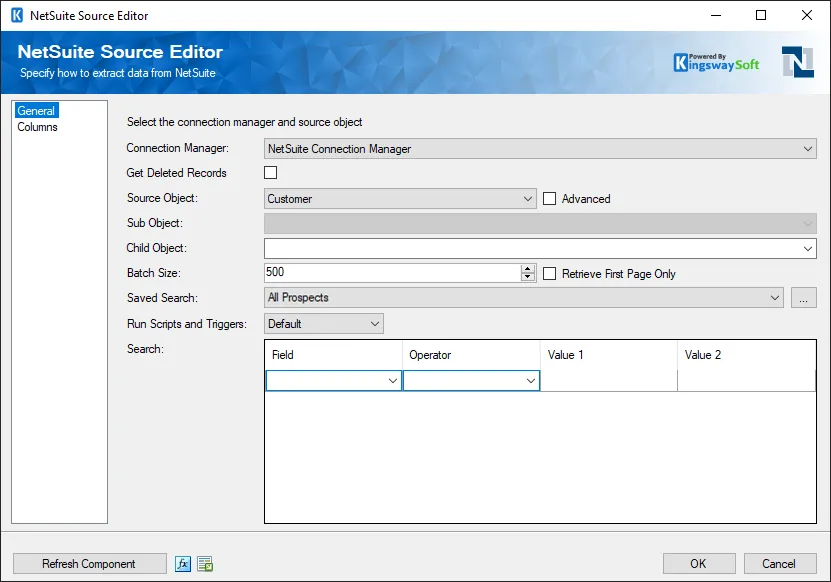Image resolution: width=831 pixels, height=582 pixels.
Task: Open the Saved Search dropdown
Action: [774, 298]
